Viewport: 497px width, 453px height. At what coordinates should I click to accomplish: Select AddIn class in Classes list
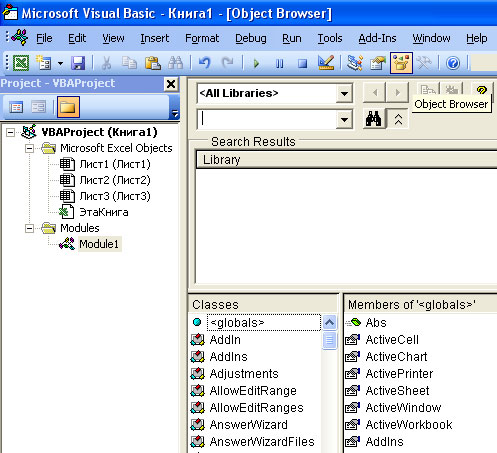click(225, 340)
